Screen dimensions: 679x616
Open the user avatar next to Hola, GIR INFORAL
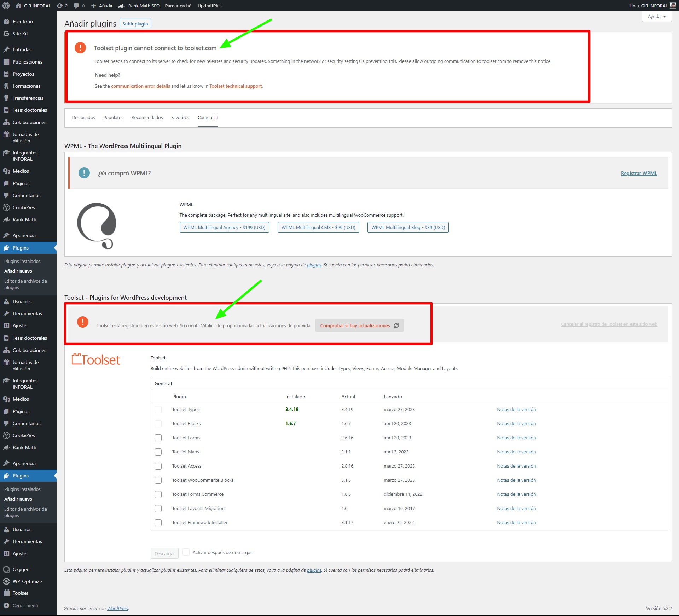(673, 6)
